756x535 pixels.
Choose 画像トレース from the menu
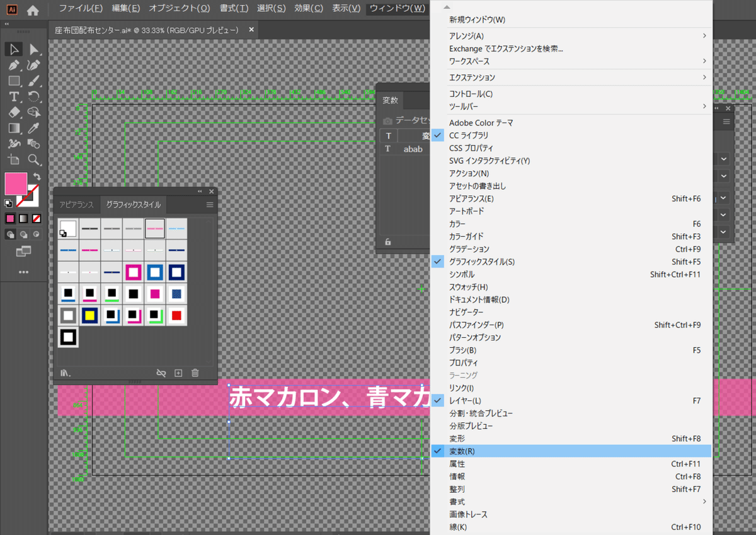(571, 514)
